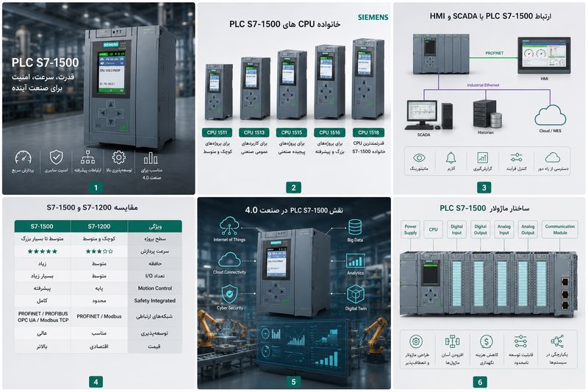Click the Digital Twin cube icon
The width and height of the screenshot is (588, 392).
coord(356,293)
